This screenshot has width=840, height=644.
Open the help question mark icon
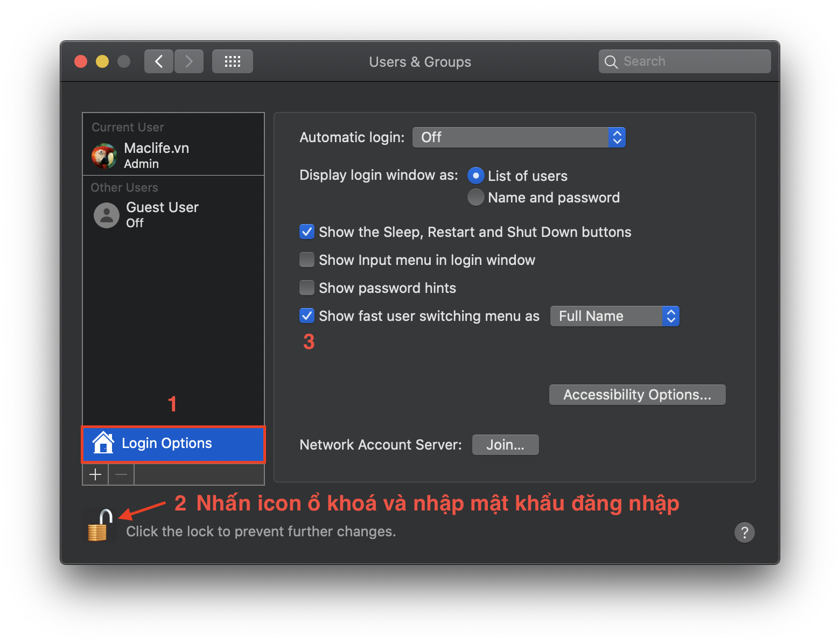click(x=745, y=533)
